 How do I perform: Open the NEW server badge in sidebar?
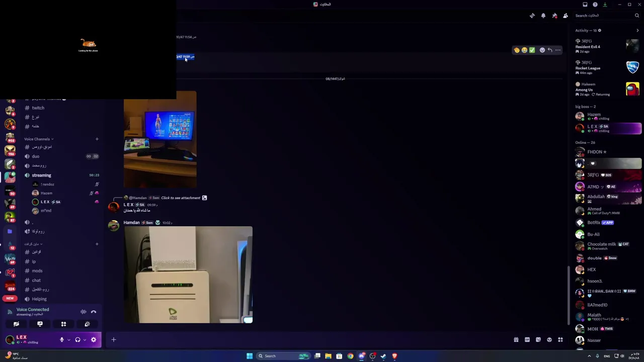tap(10, 299)
